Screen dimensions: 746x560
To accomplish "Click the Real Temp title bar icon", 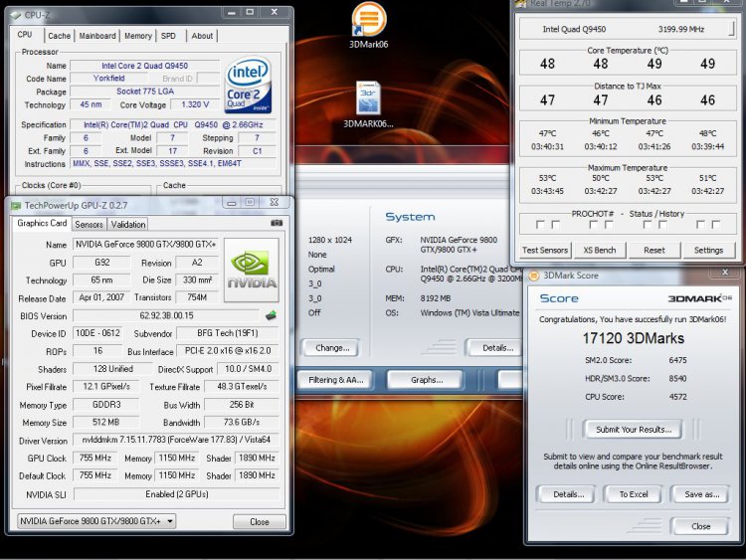I will [x=521, y=4].
